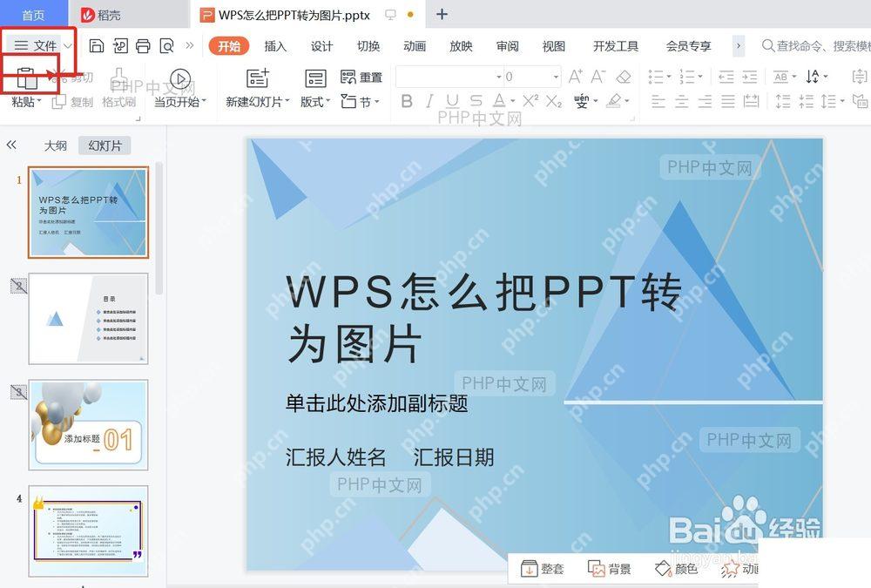Open the Review (审阅) tab
This screenshot has height=588, width=871.
(507, 46)
